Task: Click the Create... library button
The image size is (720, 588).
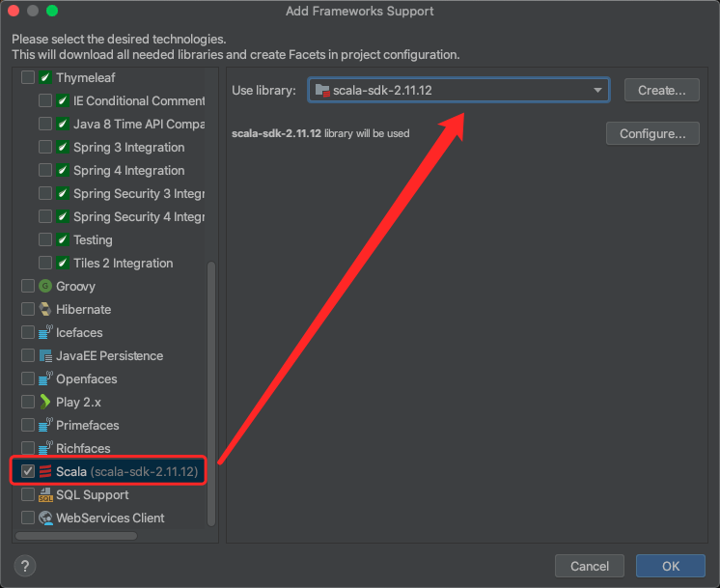Action: pyautogui.click(x=662, y=90)
